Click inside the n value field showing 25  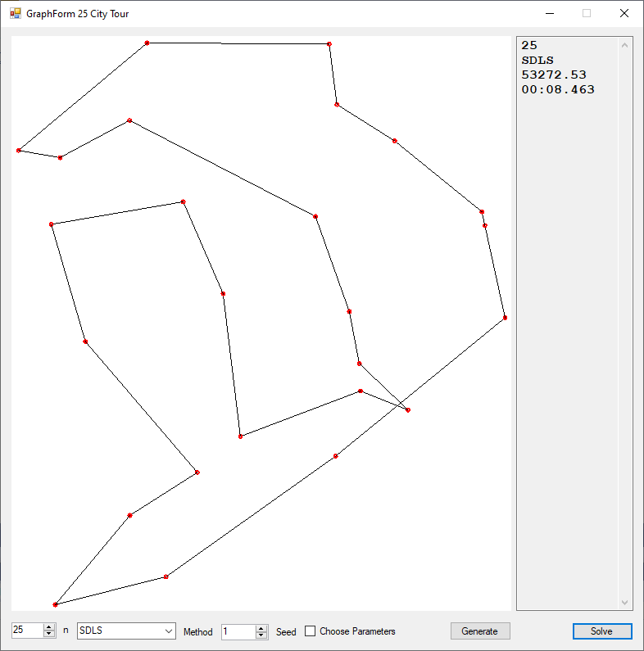point(27,631)
